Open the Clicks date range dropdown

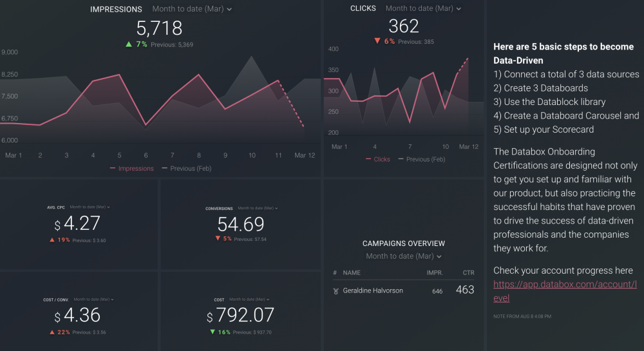[423, 8]
